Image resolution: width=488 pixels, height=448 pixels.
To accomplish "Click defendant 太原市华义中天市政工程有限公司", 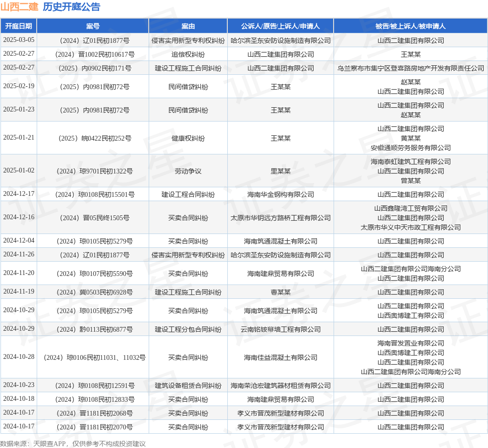I will [x=410, y=228].
